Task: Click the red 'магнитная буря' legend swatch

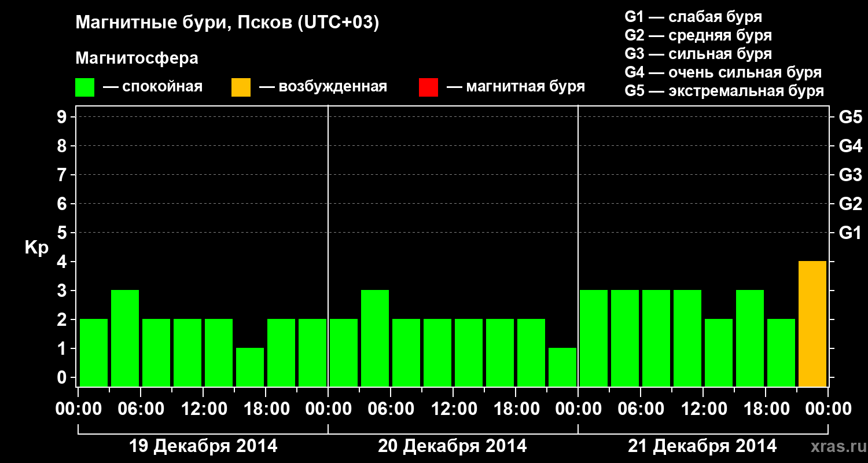Action: (428, 87)
